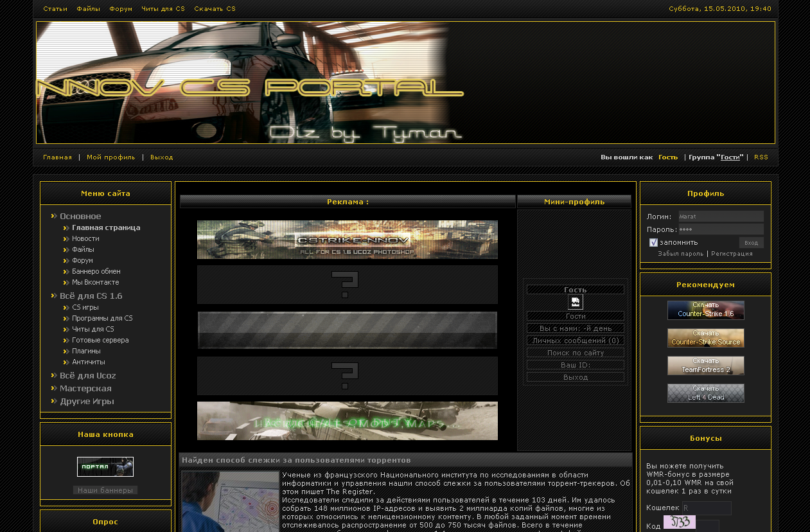Open «Готовые сервера» menu item

tap(100, 341)
